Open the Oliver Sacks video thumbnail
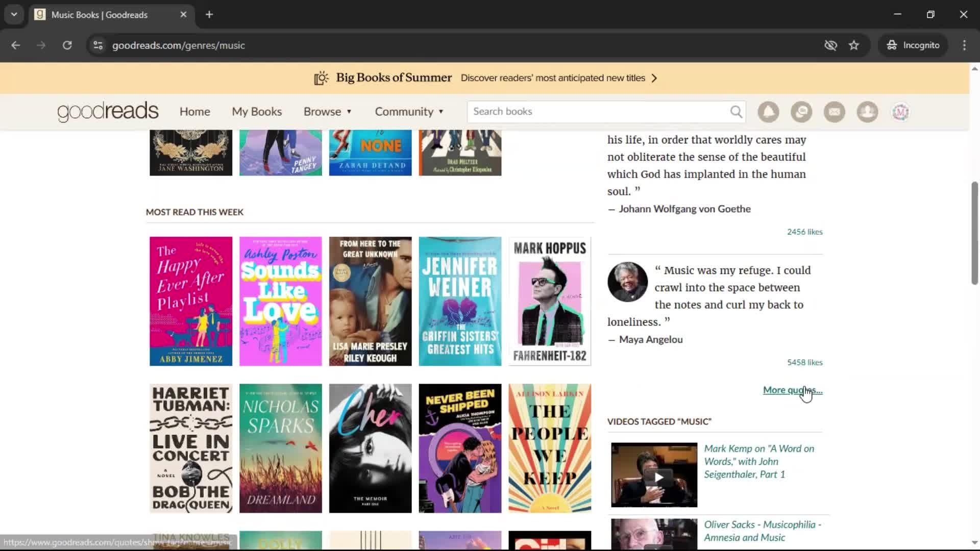 pos(654,534)
